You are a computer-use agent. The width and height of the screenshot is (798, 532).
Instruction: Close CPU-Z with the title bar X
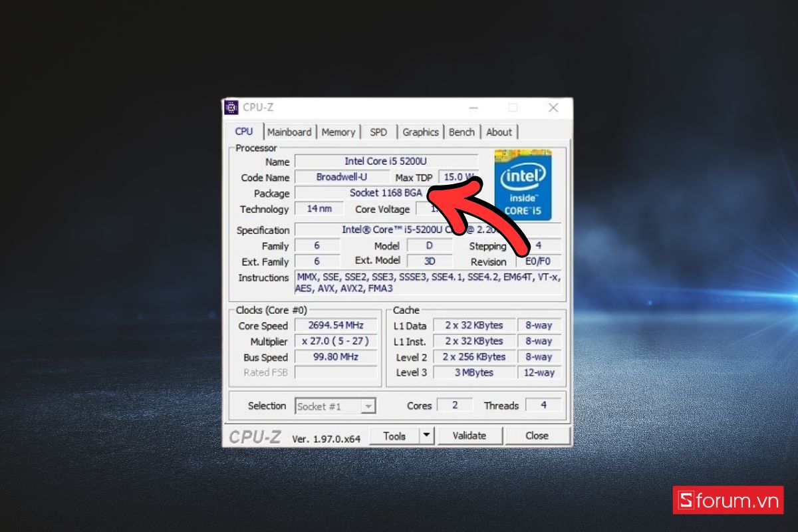pos(553,108)
